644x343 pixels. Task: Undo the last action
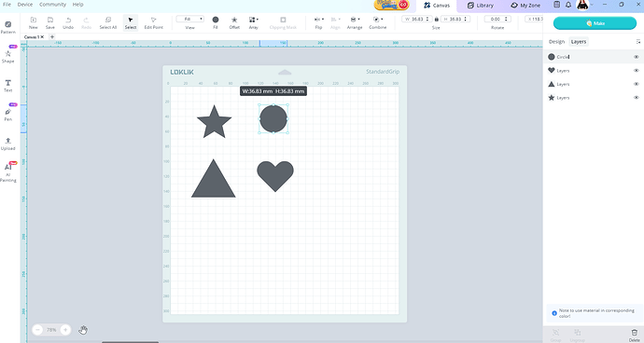coord(68,22)
